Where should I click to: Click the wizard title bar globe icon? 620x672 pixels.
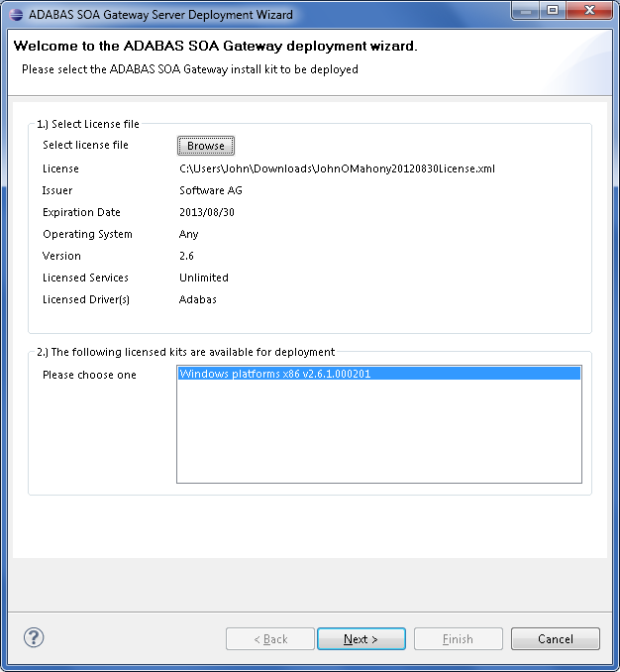(16, 14)
